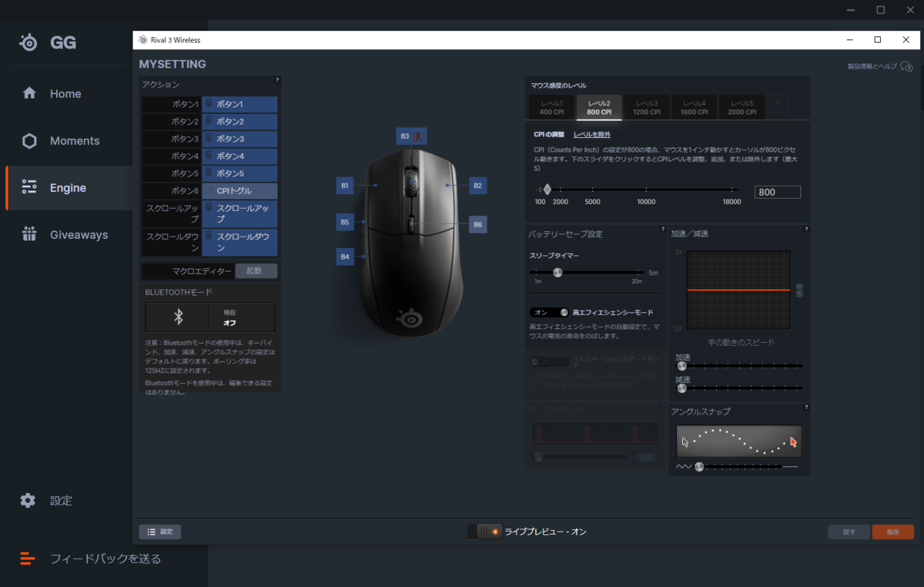The height and width of the screenshot is (587, 924).
Task: Switch to レベル4 1600 CPI tab
Action: click(694, 107)
